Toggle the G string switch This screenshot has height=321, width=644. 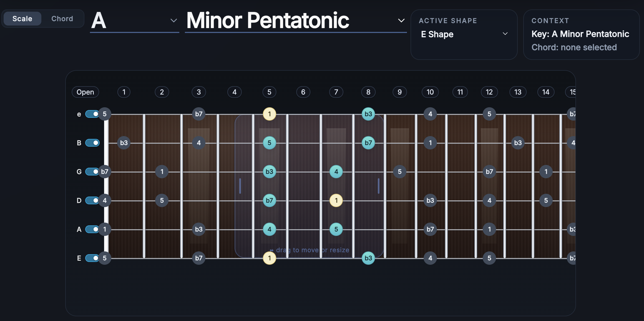point(92,172)
